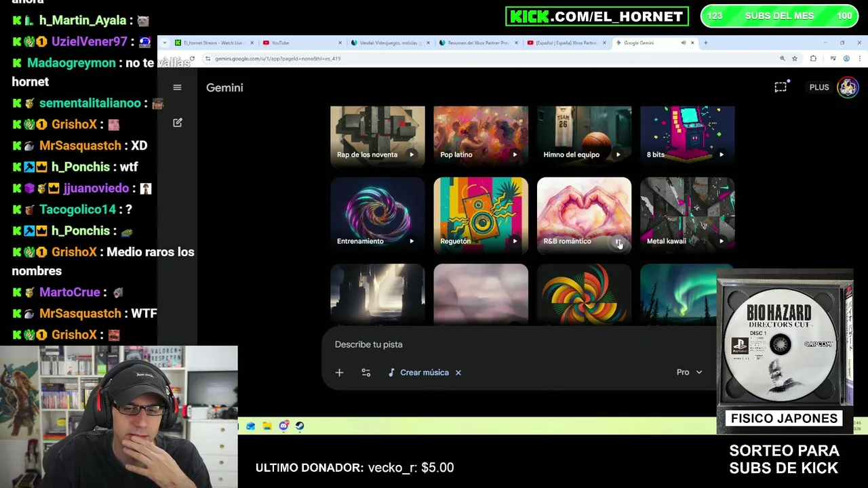This screenshot has width=868, height=488.
Task: Click the SUBS DEL MES progress bar
Action: point(779,16)
